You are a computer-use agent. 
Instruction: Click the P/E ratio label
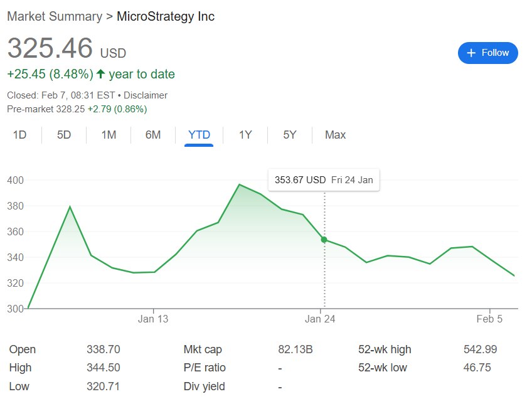(x=205, y=368)
